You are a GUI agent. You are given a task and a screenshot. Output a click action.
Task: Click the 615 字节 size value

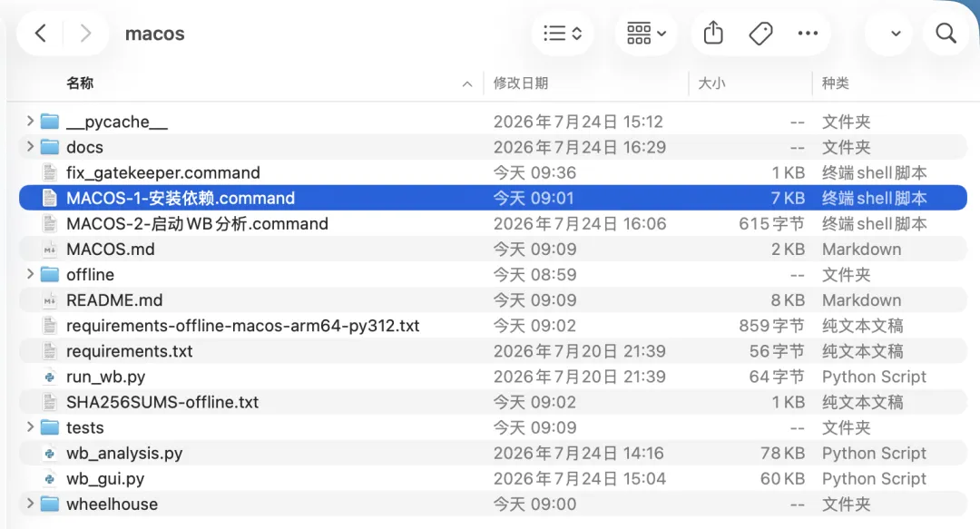[x=771, y=223]
